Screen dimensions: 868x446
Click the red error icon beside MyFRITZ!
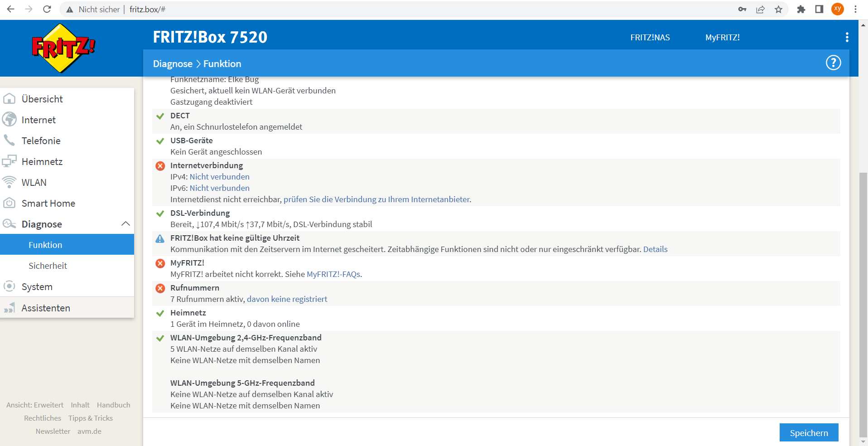coord(160,263)
